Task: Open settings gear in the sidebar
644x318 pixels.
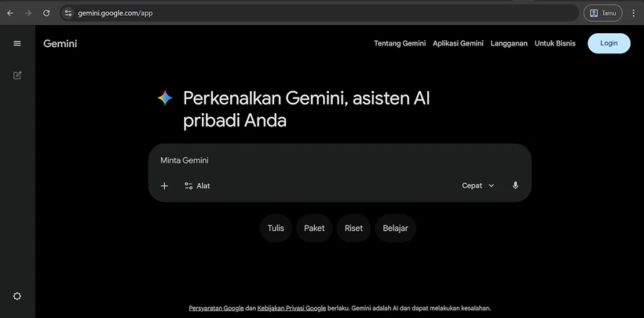Action: point(17,296)
